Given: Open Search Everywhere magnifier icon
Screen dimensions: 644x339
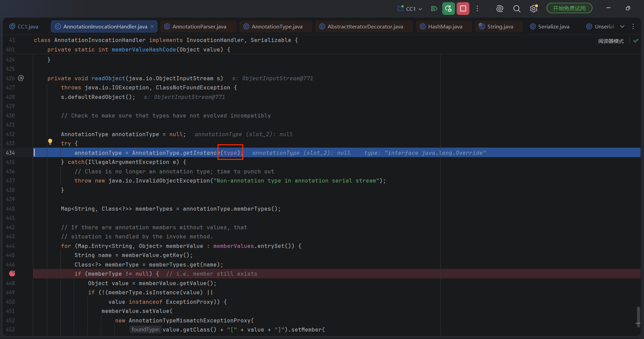Looking at the screenshot, I should (517, 8).
